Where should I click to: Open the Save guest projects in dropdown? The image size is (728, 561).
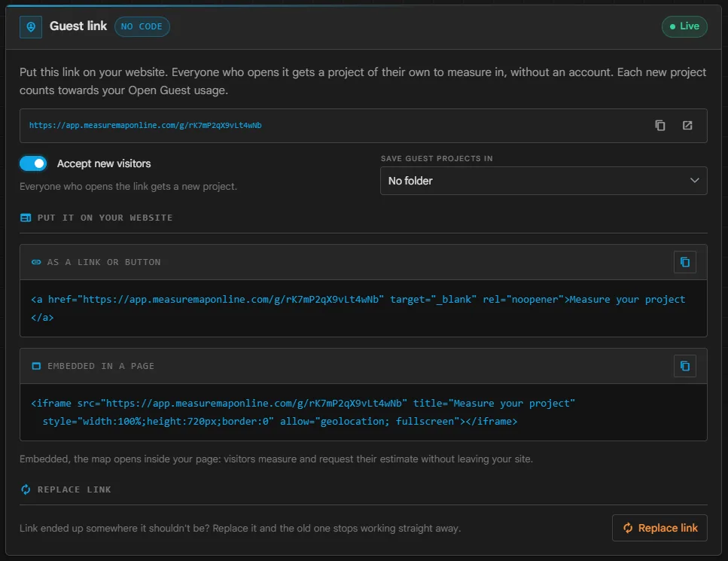point(544,181)
